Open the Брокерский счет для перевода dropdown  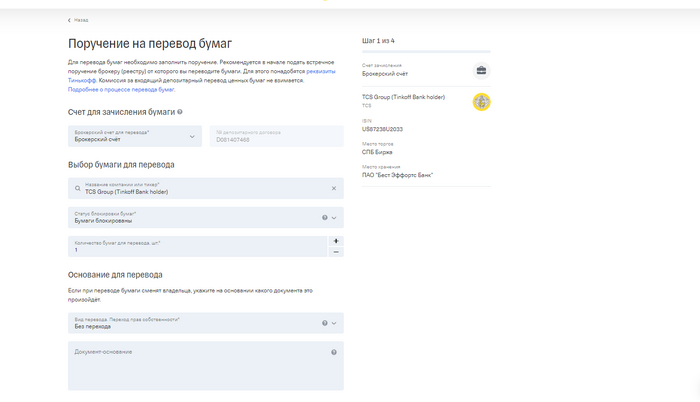click(134, 136)
